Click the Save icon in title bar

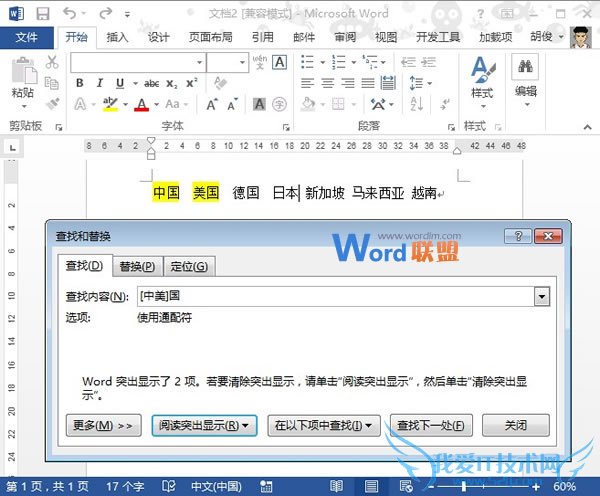[x=42, y=14]
